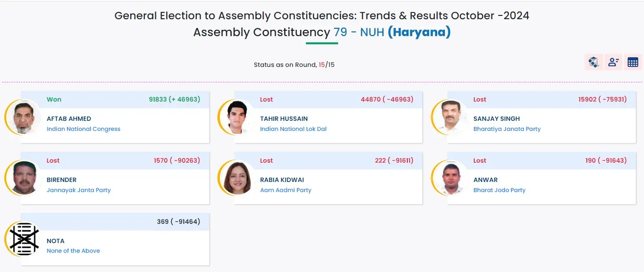This screenshot has height=272, width=644.
Task: Click the Won status on Aftab Ahmed card
Action: point(54,100)
